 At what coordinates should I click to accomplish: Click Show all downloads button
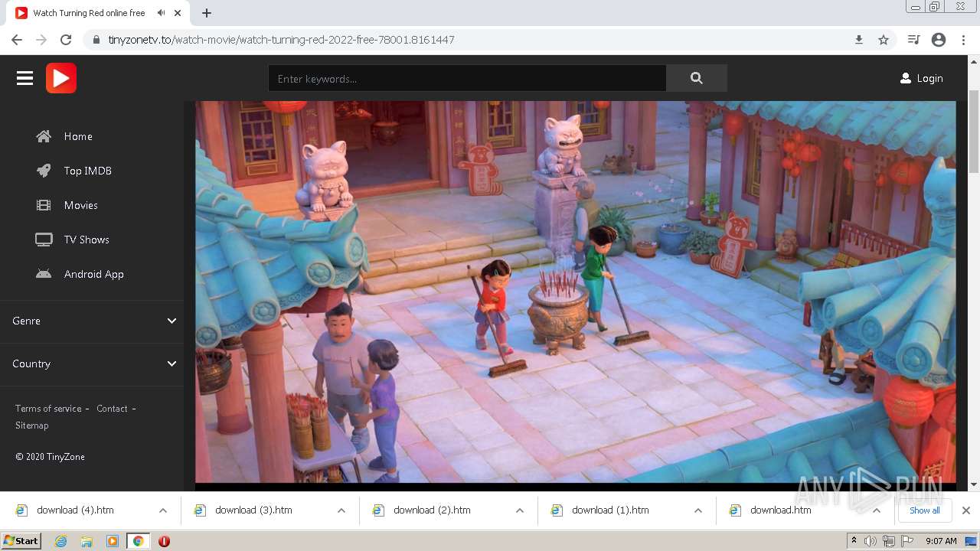924,510
